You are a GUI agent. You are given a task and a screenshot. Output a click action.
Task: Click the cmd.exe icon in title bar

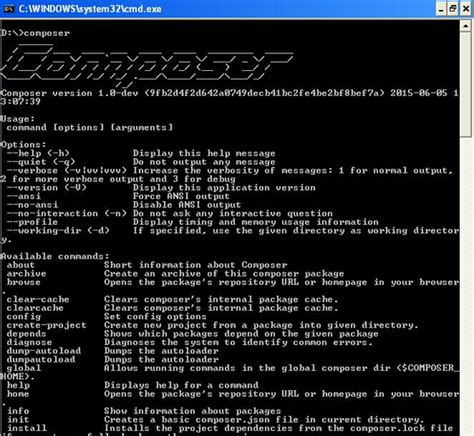coord(8,8)
